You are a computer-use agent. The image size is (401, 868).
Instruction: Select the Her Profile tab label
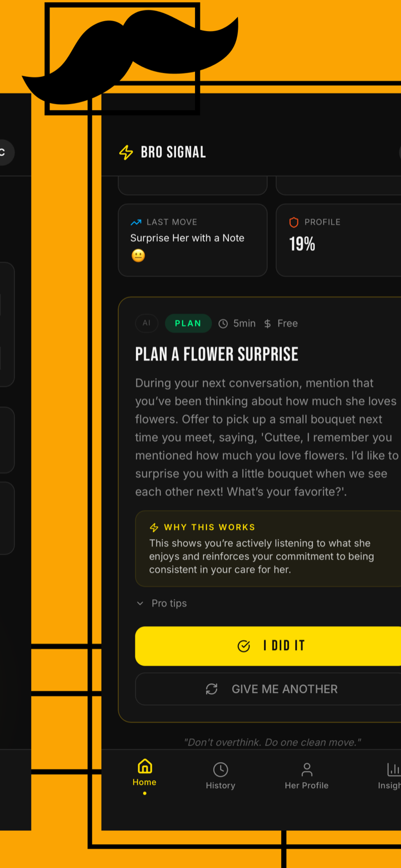307,786
